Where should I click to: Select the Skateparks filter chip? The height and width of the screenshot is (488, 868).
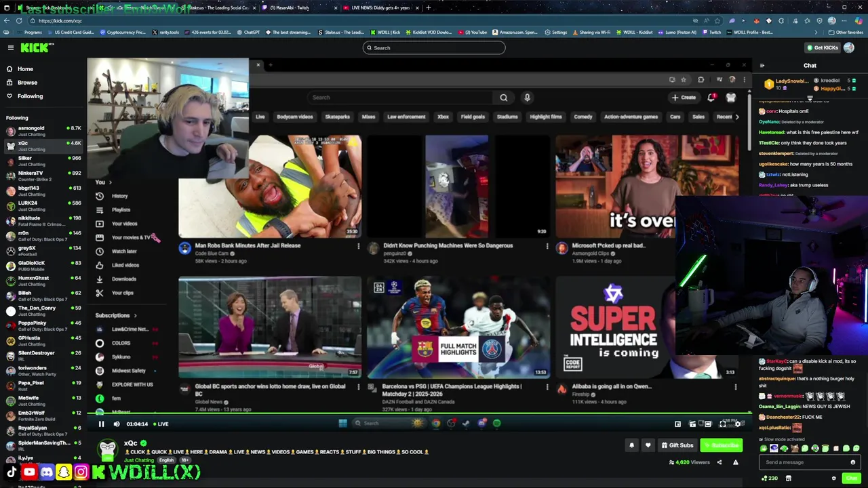(337, 117)
